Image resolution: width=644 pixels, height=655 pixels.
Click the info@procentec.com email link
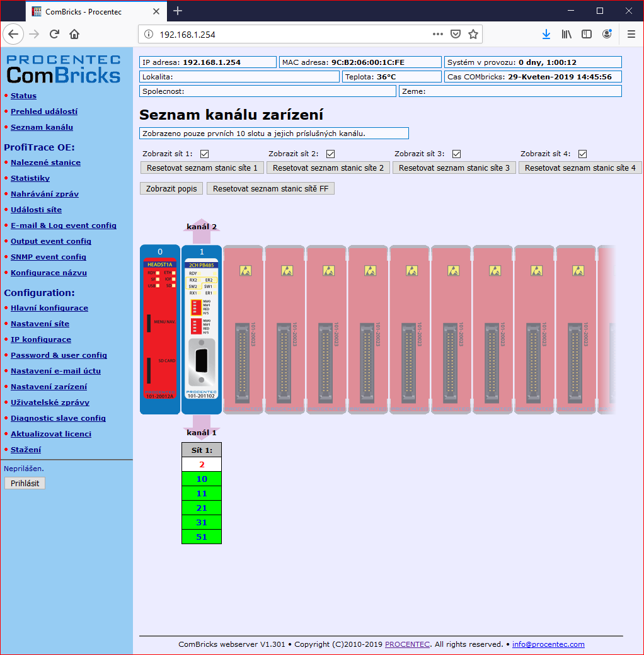548,644
